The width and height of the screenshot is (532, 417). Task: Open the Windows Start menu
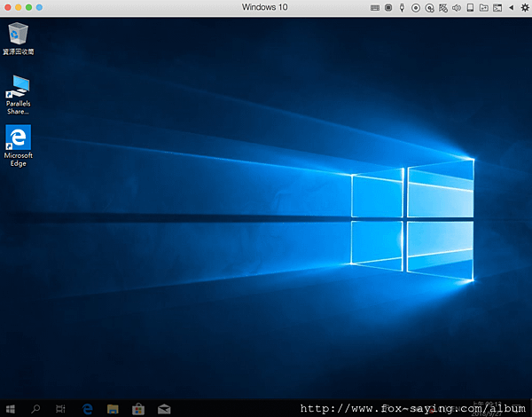[11, 409]
